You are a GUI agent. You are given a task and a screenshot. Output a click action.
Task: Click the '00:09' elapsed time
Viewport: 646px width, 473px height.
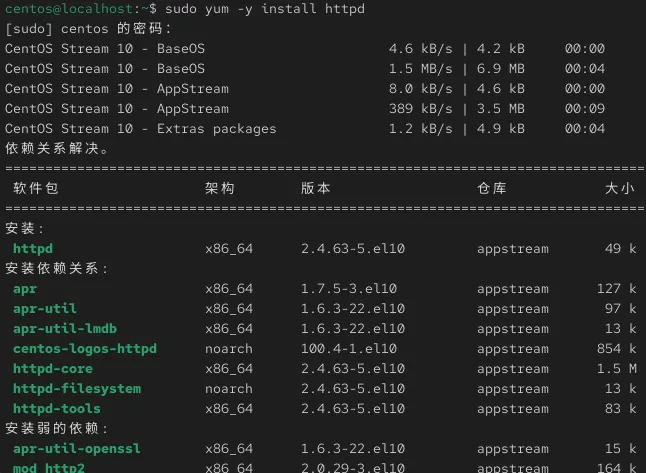585,109
